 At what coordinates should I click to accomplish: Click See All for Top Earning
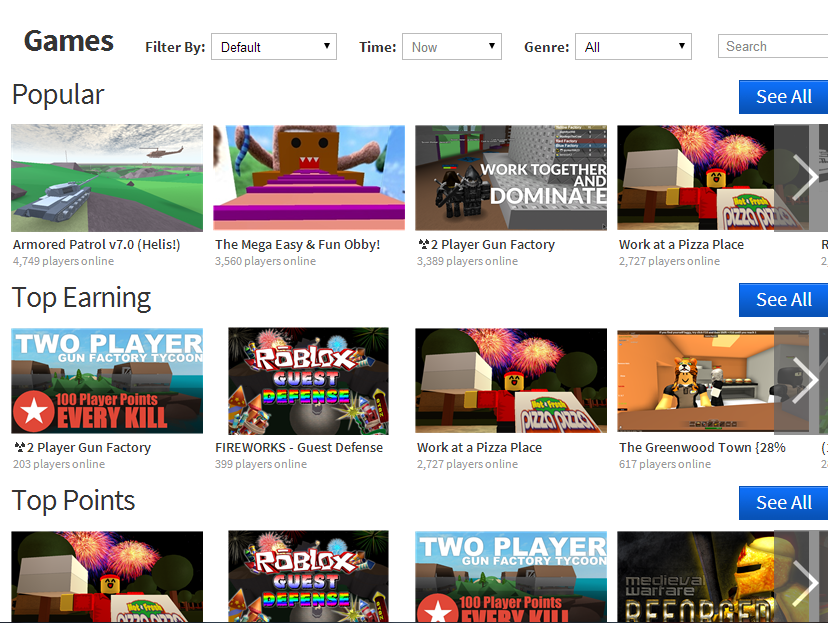click(783, 300)
